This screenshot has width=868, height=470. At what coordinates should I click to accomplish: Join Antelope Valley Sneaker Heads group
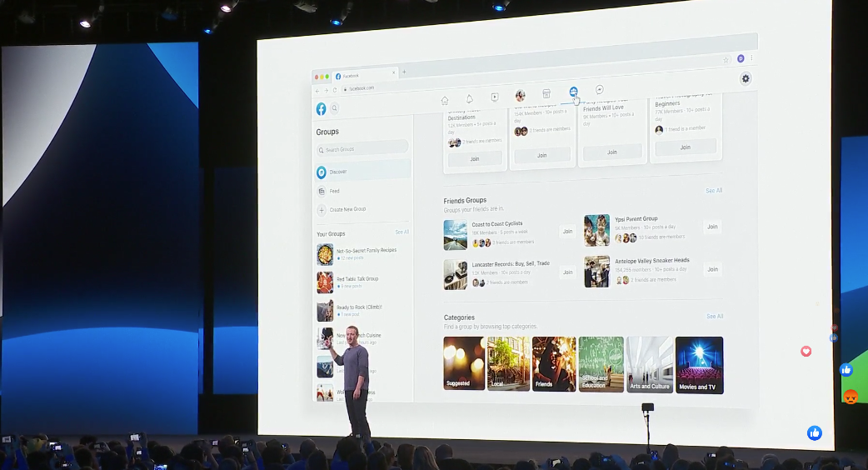pos(712,269)
